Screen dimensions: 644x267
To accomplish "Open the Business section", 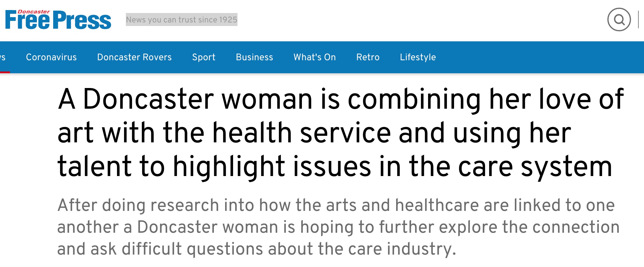I will click(x=254, y=57).
